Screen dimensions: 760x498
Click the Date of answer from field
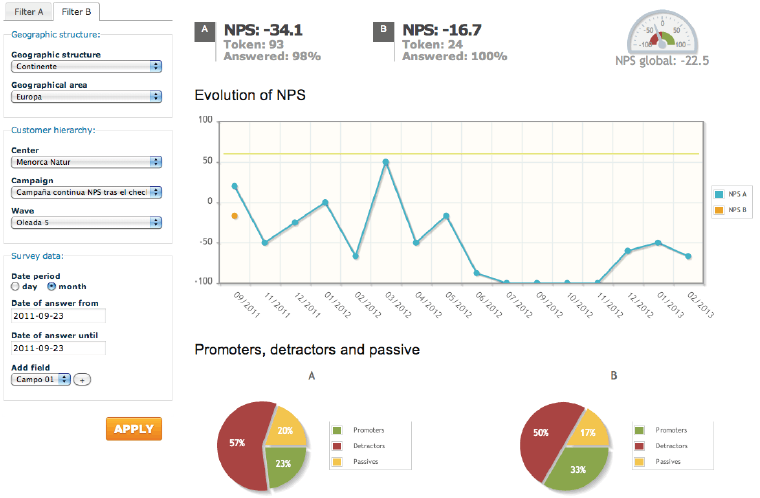pos(58,316)
